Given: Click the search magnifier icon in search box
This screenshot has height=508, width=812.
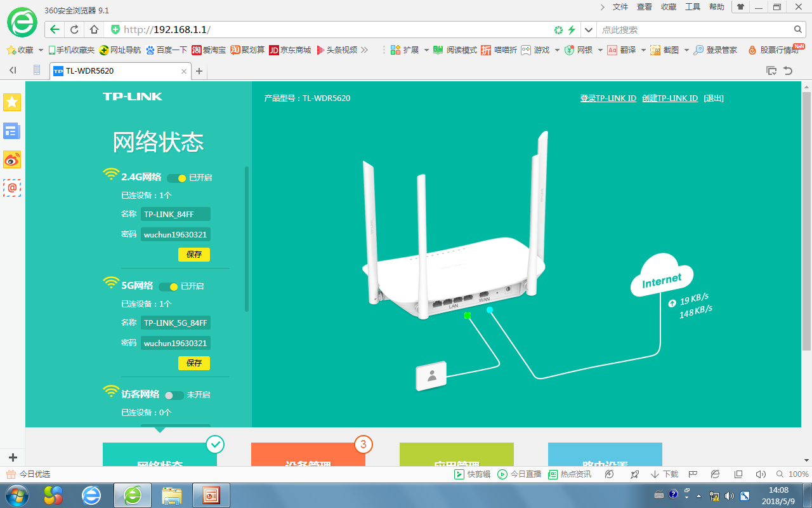Looking at the screenshot, I should (x=799, y=29).
